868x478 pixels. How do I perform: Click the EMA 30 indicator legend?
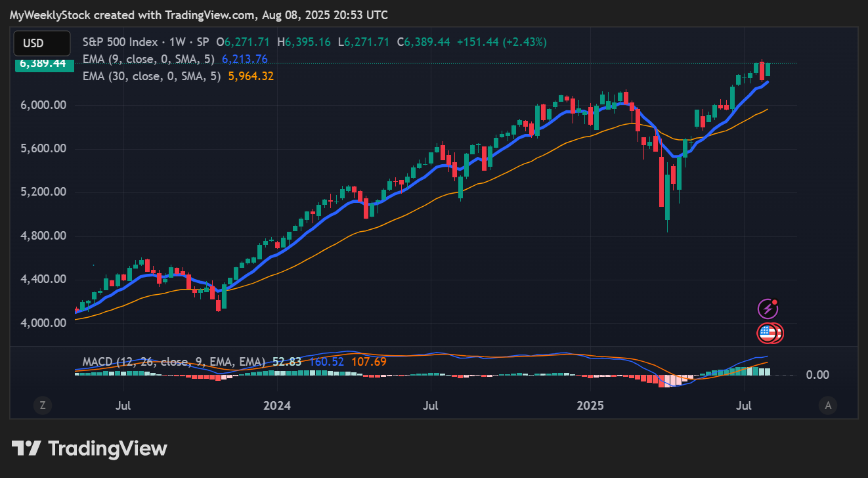153,76
